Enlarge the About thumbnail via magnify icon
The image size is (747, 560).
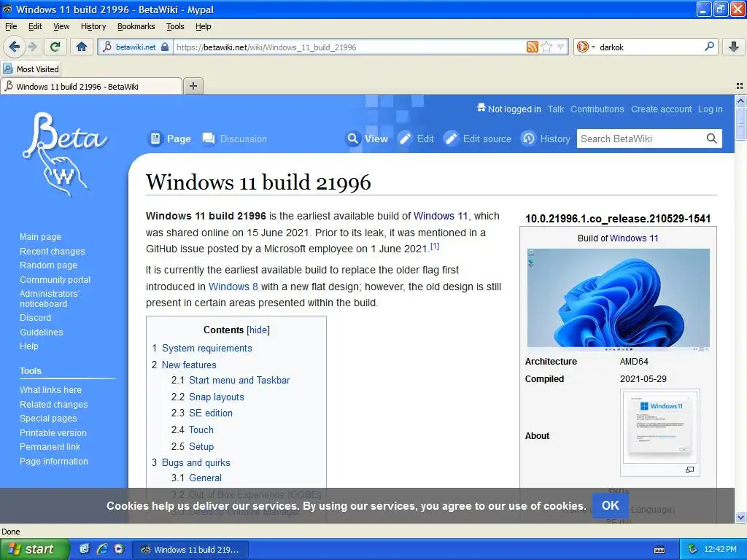689,470
